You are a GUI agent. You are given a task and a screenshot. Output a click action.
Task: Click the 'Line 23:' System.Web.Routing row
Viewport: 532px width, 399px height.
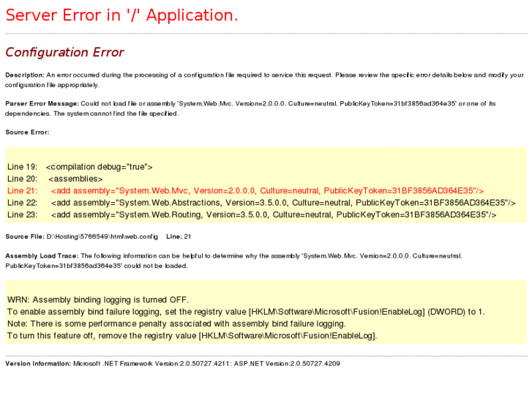[x=252, y=215]
